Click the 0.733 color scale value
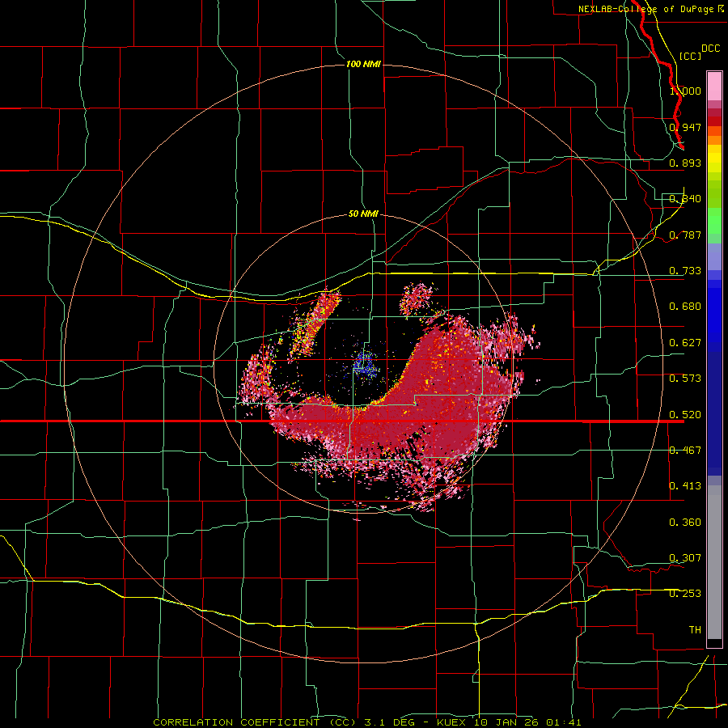728x728 pixels. [x=685, y=270]
